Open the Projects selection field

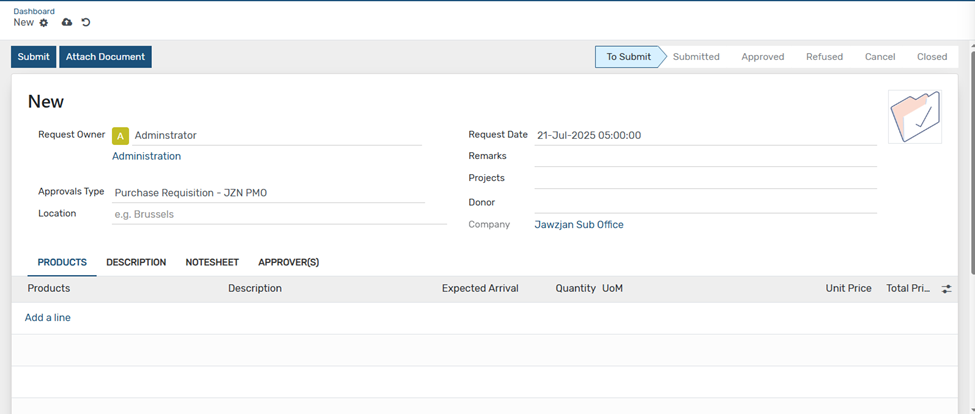pos(705,178)
